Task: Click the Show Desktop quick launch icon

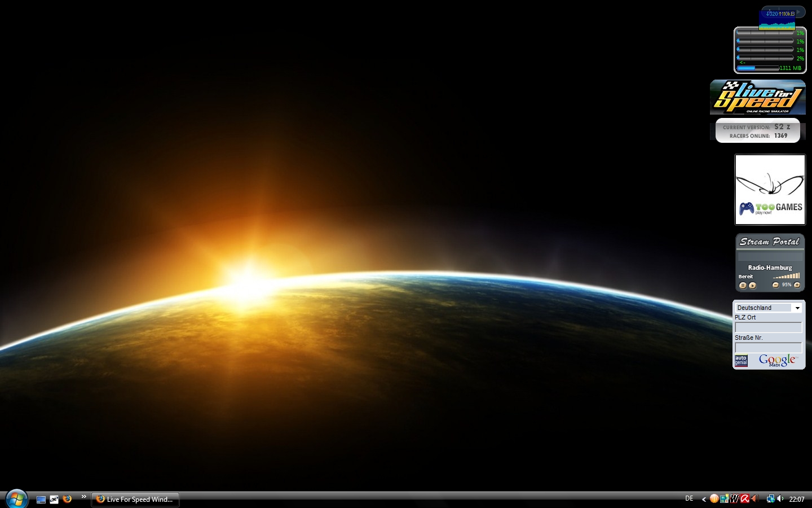Action: [x=41, y=500]
